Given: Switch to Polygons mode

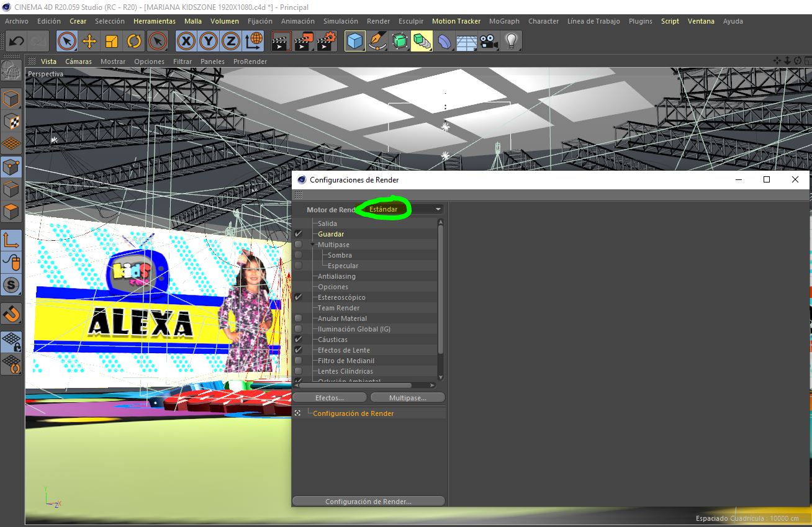Looking at the screenshot, I should click(x=11, y=212).
